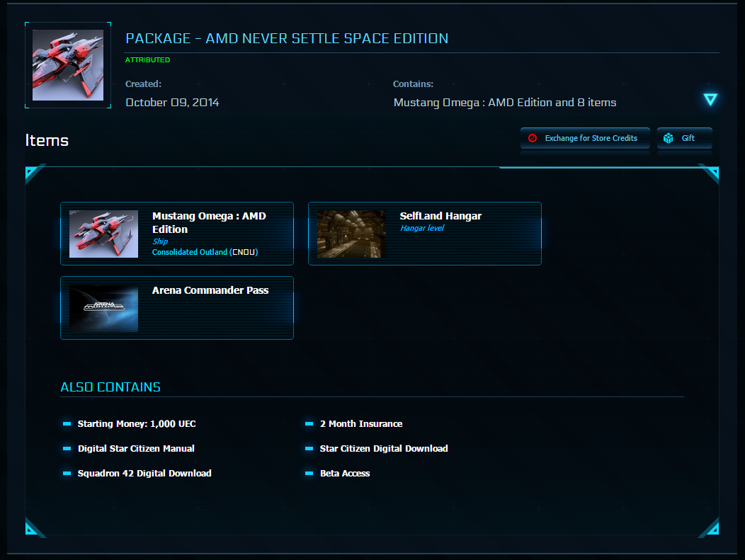The image size is (745, 560).
Task: Click the Beta Access list entry
Action: (x=345, y=473)
